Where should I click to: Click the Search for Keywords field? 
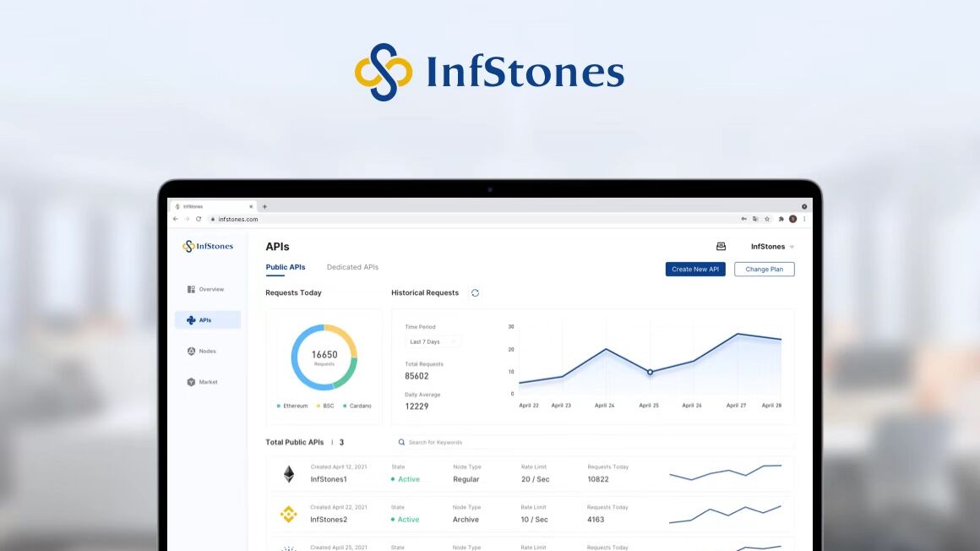coord(594,442)
